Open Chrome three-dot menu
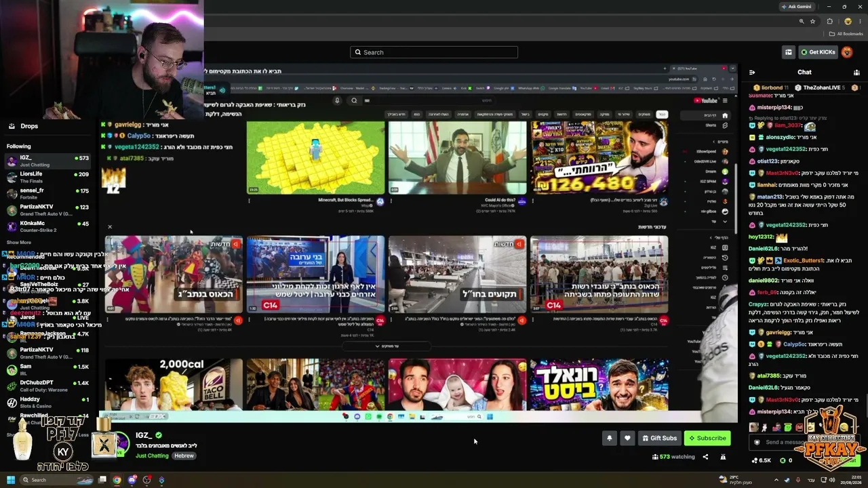The image size is (868, 488). click(x=860, y=21)
